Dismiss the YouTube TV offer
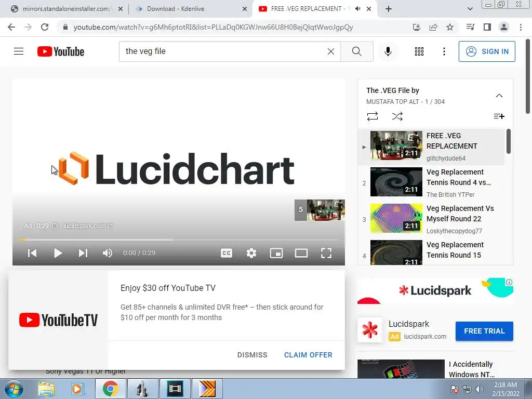Image resolution: width=532 pixels, height=399 pixels. click(252, 355)
